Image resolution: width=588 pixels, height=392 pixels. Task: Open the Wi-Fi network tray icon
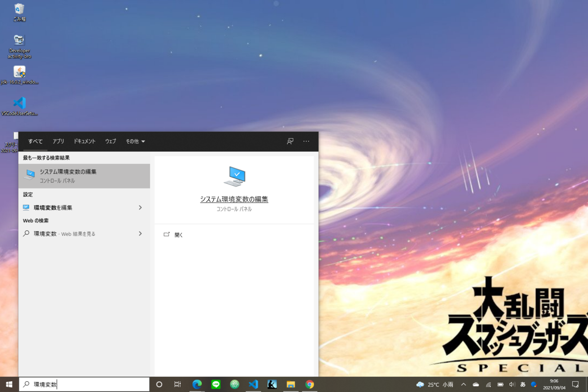pos(489,385)
